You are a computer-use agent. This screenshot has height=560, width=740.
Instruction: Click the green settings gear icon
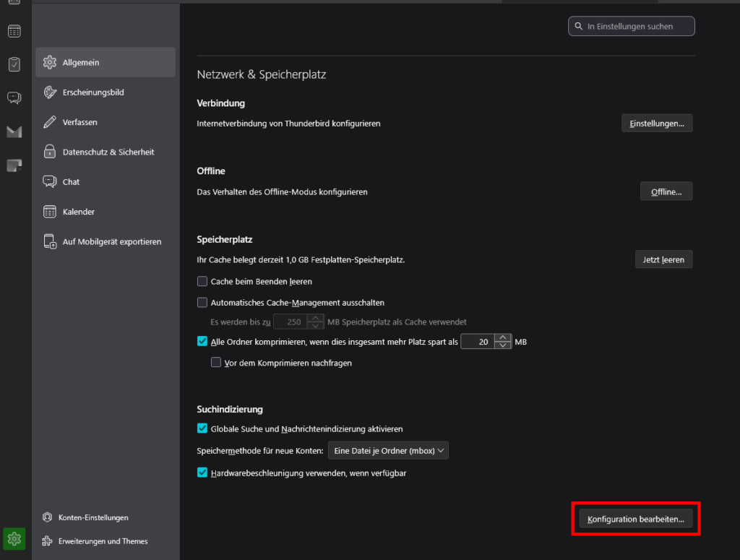click(x=14, y=538)
